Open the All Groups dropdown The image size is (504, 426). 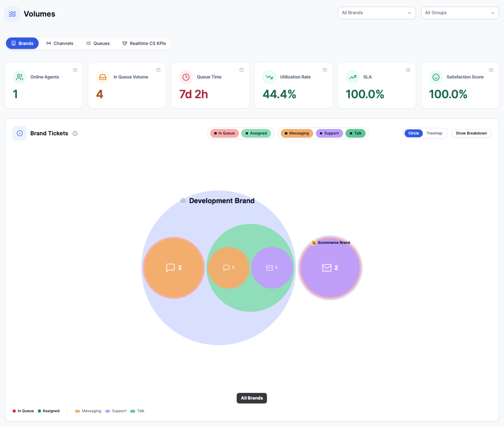pos(460,13)
